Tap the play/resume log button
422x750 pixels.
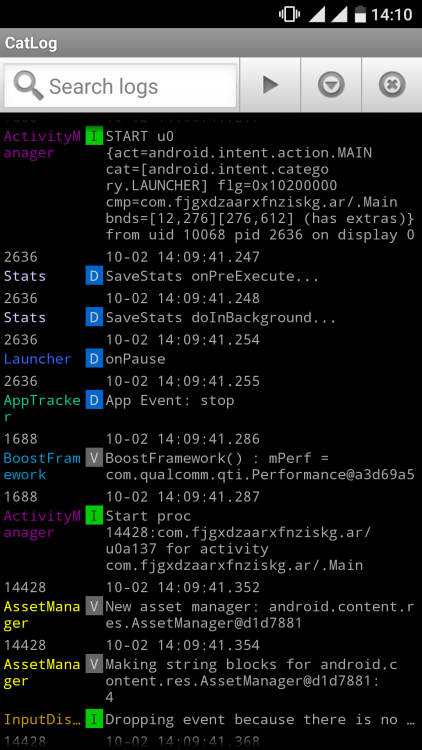(270, 85)
